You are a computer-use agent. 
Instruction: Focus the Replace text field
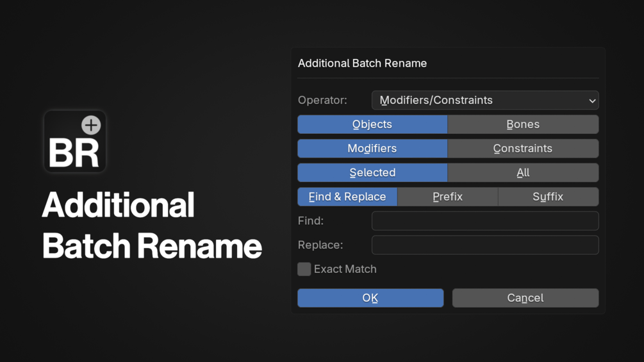click(485, 245)
